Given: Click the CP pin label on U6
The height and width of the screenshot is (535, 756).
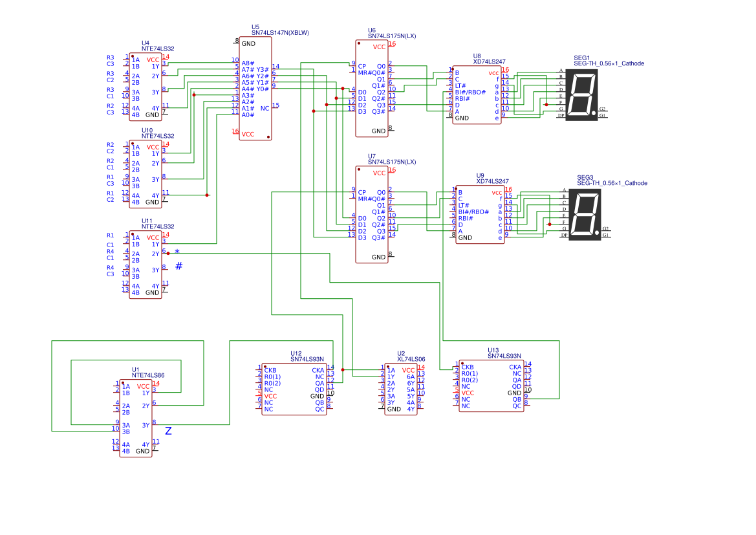Looking at the screenshot, I should click(x=362, y=66).
